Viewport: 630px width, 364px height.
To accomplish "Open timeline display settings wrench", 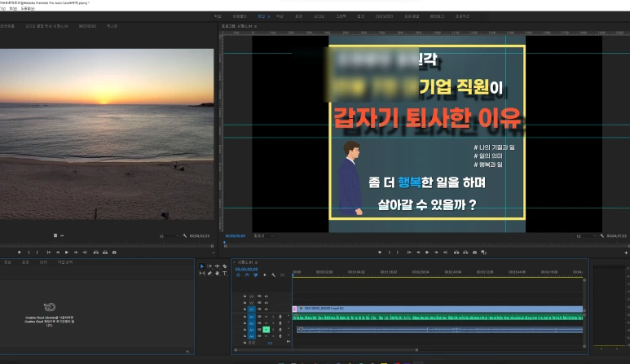I will 274,275.
